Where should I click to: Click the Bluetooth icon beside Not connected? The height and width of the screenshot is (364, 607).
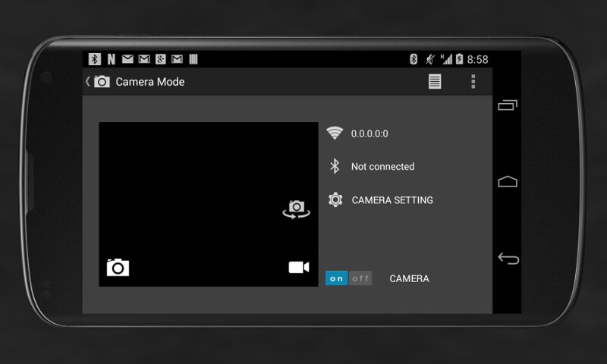(335, 166)
